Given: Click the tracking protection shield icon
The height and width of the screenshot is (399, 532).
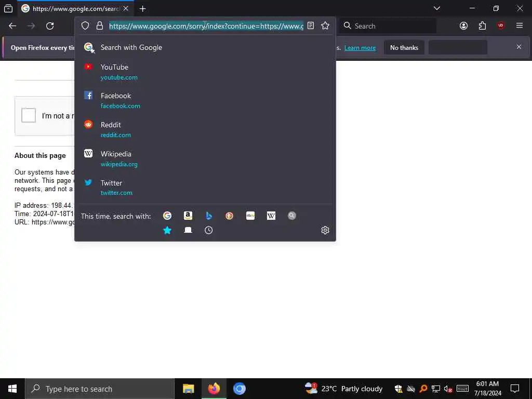Looking at the screenshot, I should tap(85, 26).
